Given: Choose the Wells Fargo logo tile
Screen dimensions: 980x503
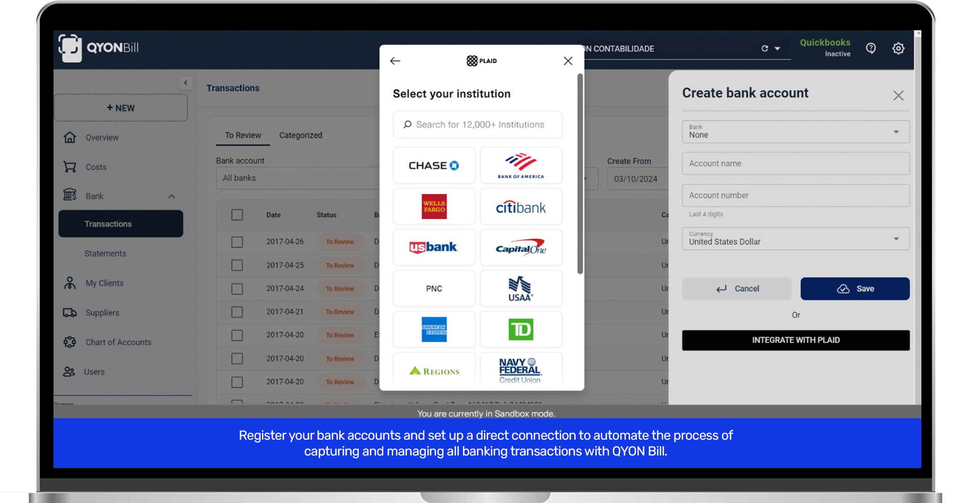Looking at the screenshot, I should 434,206.
